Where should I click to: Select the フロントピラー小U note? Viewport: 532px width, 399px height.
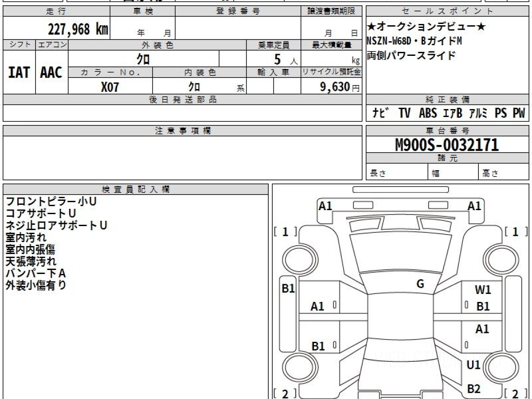(x=51, y=201)
